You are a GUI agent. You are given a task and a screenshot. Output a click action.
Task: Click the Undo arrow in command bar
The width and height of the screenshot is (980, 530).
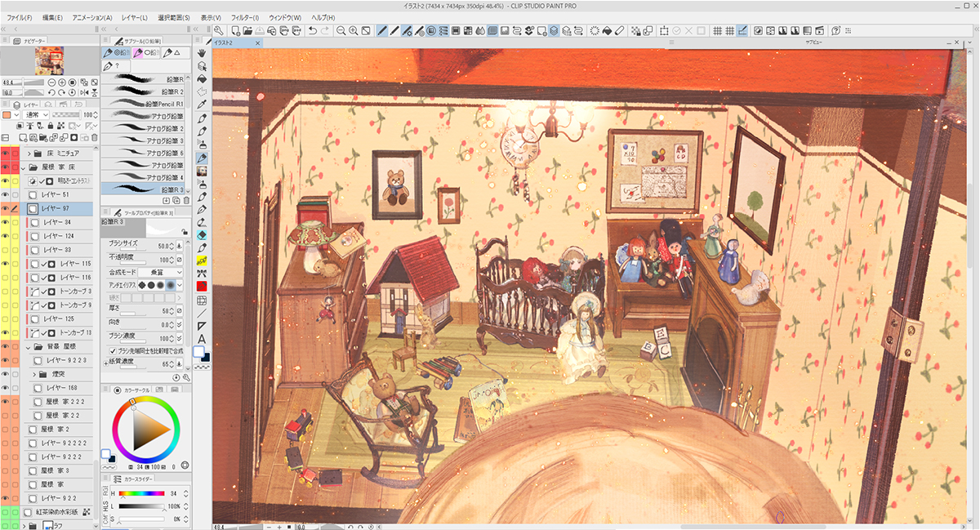click(313, 30)
